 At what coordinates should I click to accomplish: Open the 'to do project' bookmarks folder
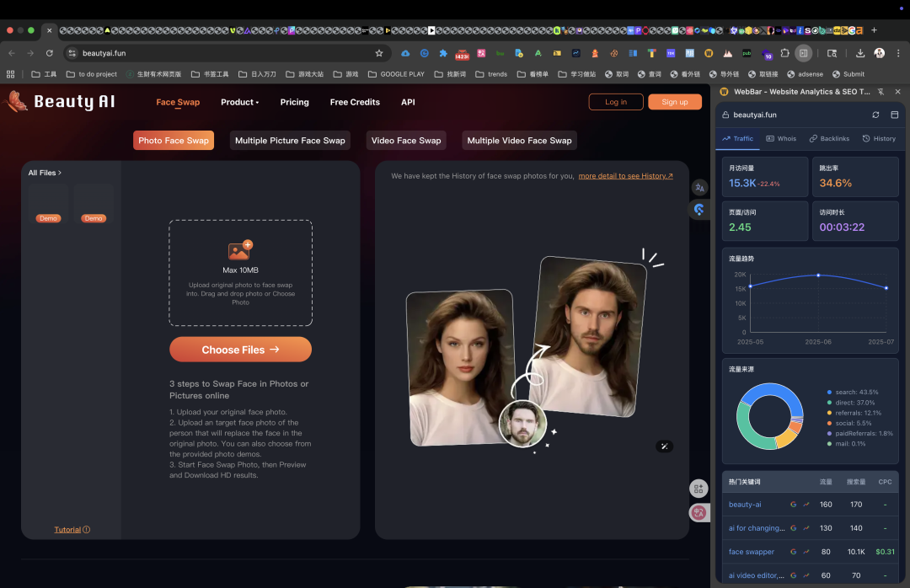coord(92,74)
